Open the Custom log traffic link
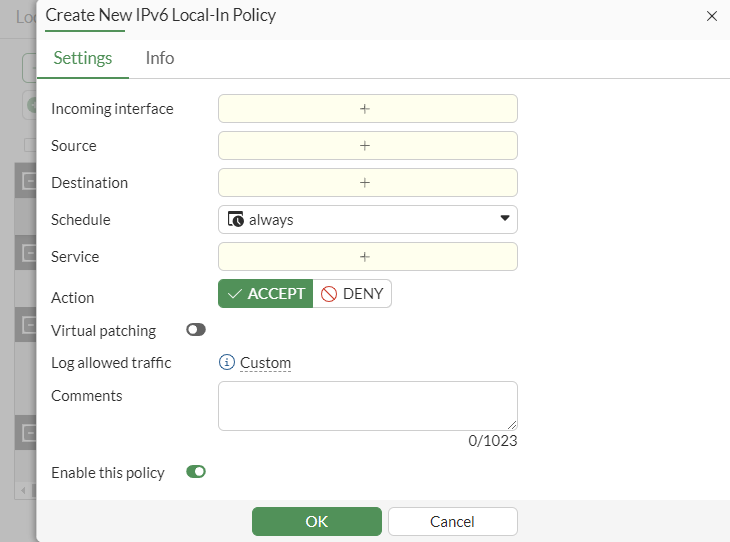 [x=265, y=363]
